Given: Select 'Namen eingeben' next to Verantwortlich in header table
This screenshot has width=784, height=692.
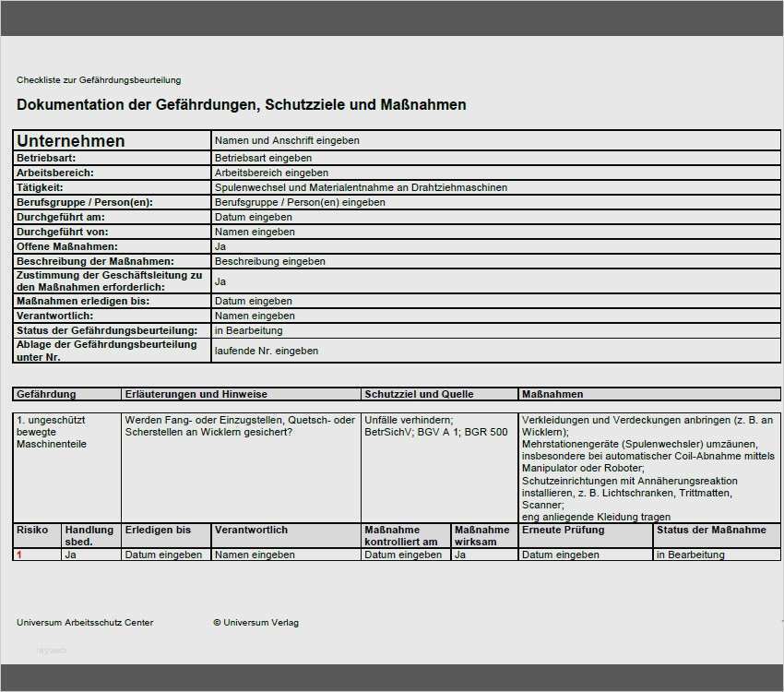Looking at the screenshot, I should [x=495, y=316].
